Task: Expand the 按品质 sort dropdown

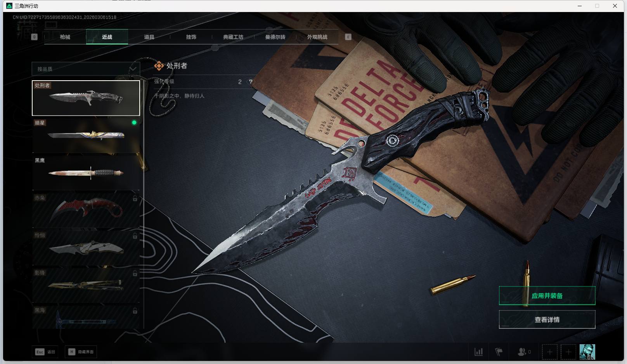Action: (86, 69)
